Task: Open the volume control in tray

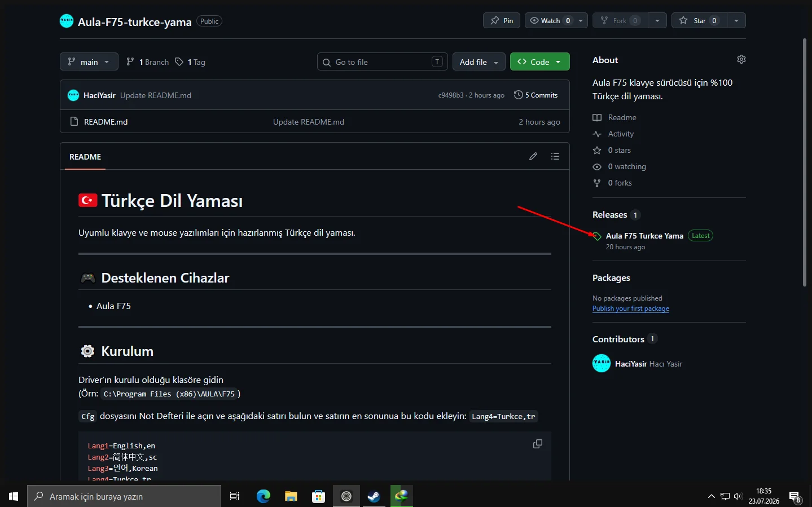Action: point(738,496)
